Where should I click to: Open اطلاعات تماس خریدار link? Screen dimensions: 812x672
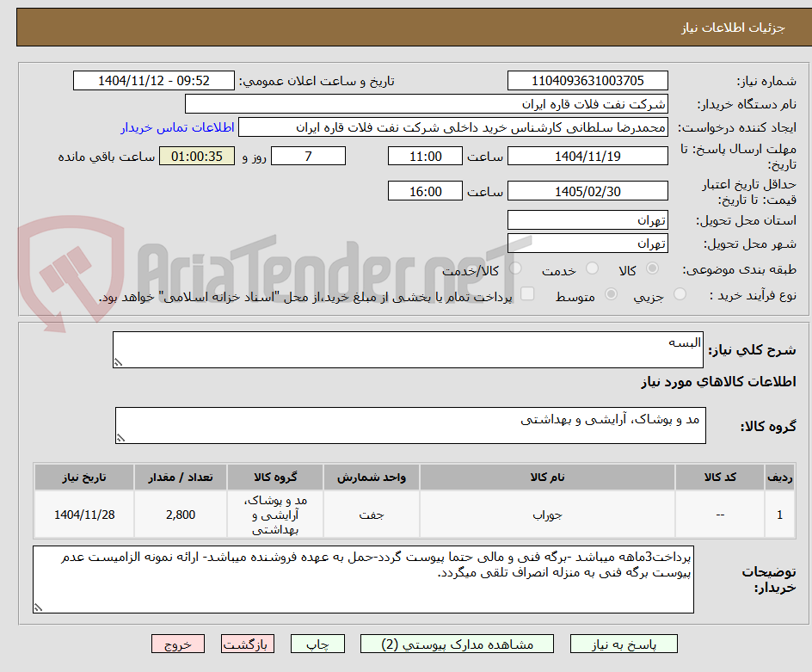177,127
